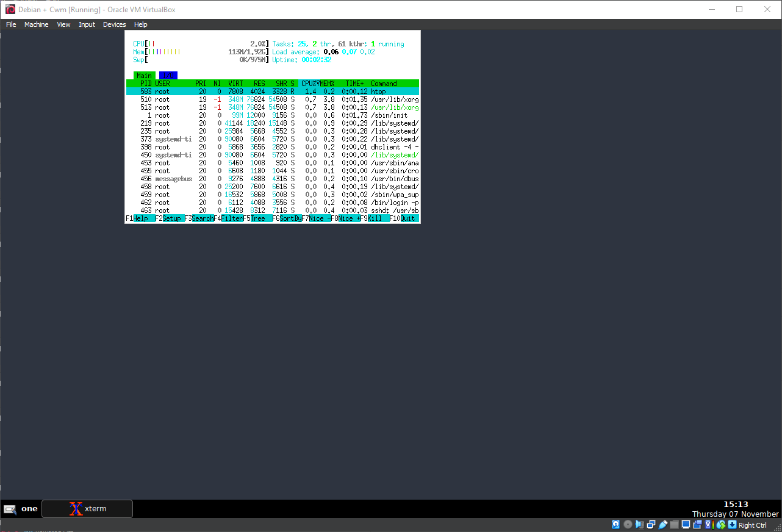Open the shared folders status icon

coord(674,525)
